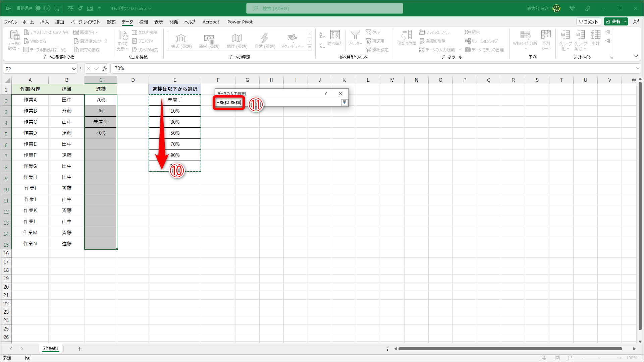Toggle the AutoSave switch
This screenshot has width=644, height=362.
(x=42, y=8)
